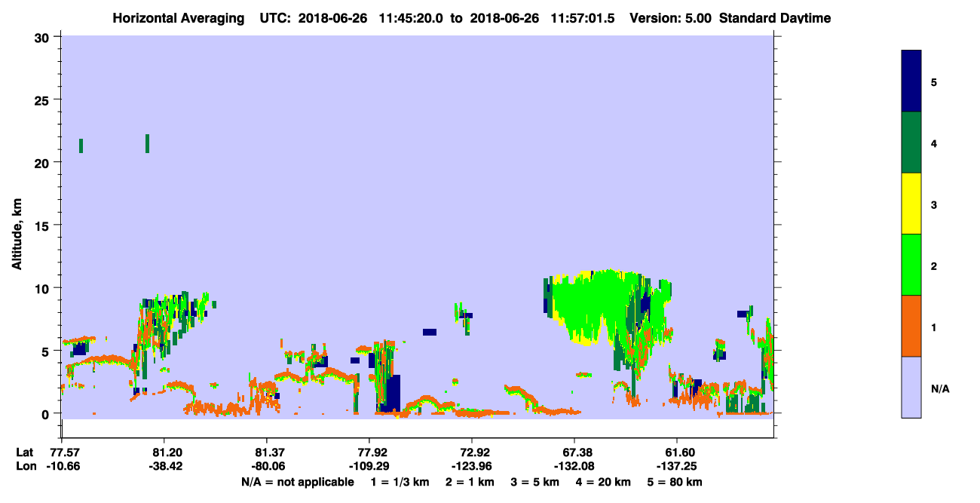Click the 'Standard Daytime' text in title
Screen dimensions: 980x503
(x=775, y=18)
